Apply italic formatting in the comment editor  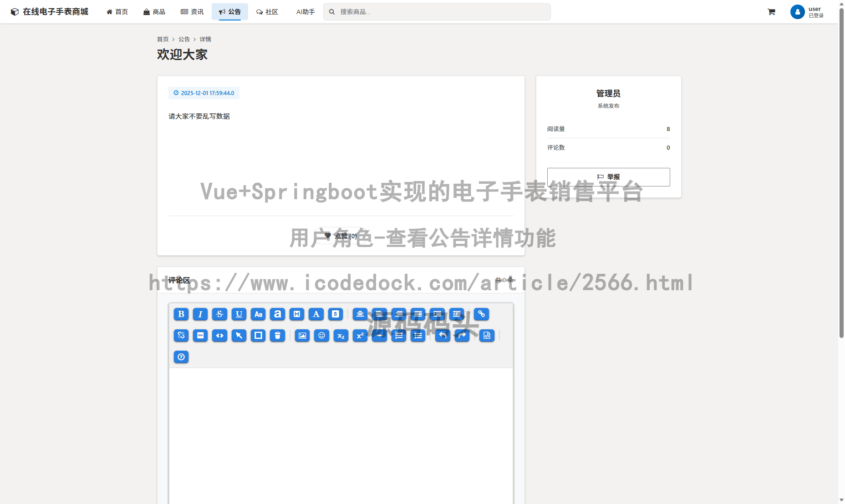point(200,314)
